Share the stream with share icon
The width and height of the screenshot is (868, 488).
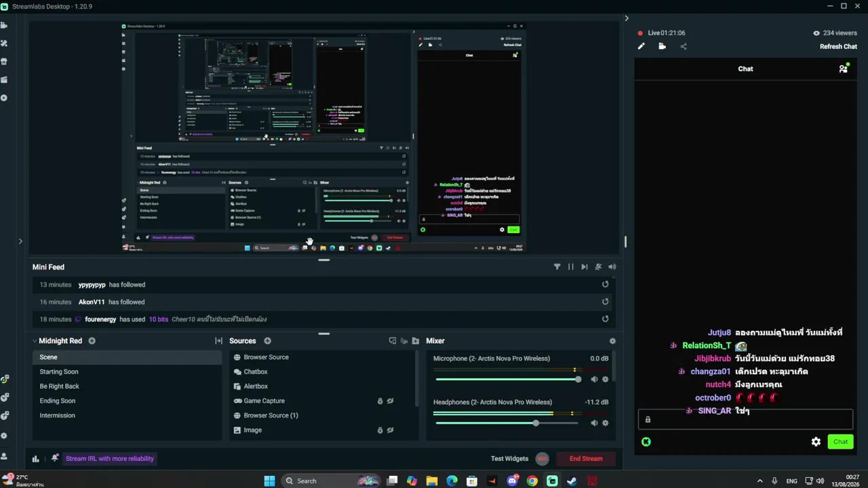pos(683,46)
